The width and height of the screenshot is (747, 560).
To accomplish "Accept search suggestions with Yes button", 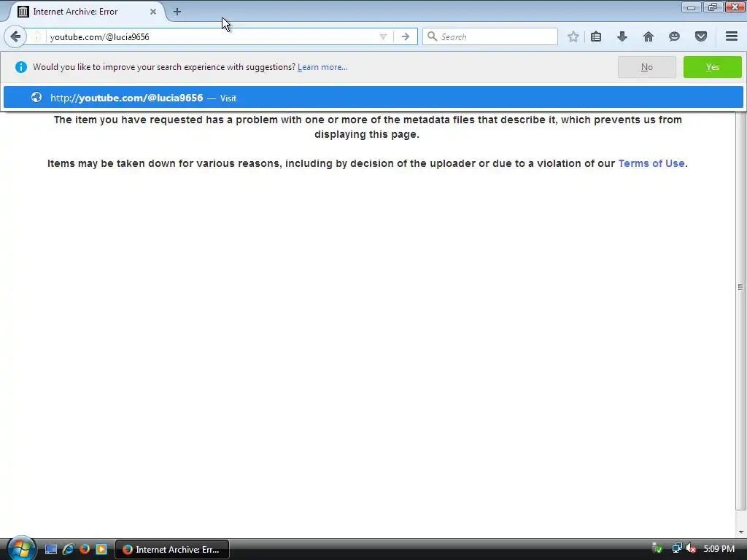I will click(712, 67).
